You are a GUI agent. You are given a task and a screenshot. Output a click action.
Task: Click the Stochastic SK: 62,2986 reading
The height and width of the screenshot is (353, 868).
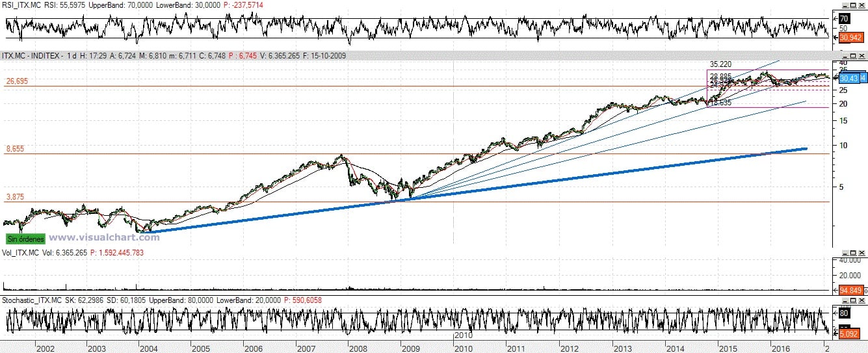pyautogui.click(x=83, y=300)
